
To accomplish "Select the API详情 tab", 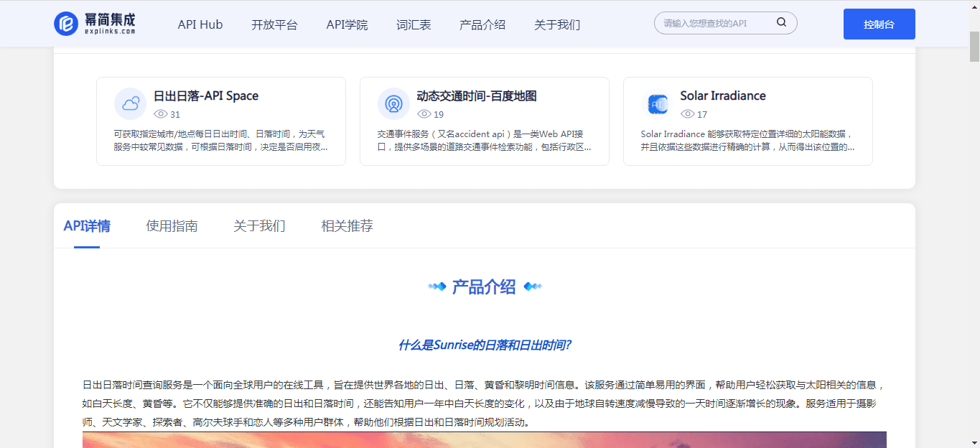I will pos(87,226).
